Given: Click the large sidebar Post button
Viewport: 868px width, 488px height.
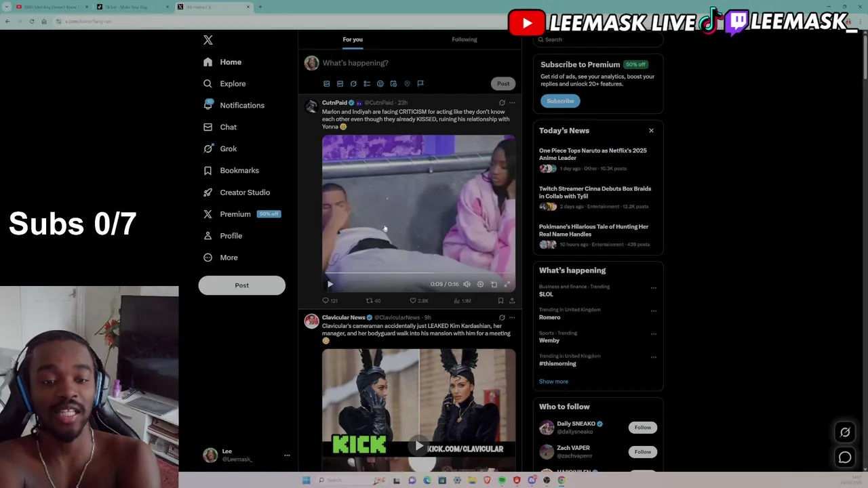Looking at the screenshot, I should click(x=241, y=285).
